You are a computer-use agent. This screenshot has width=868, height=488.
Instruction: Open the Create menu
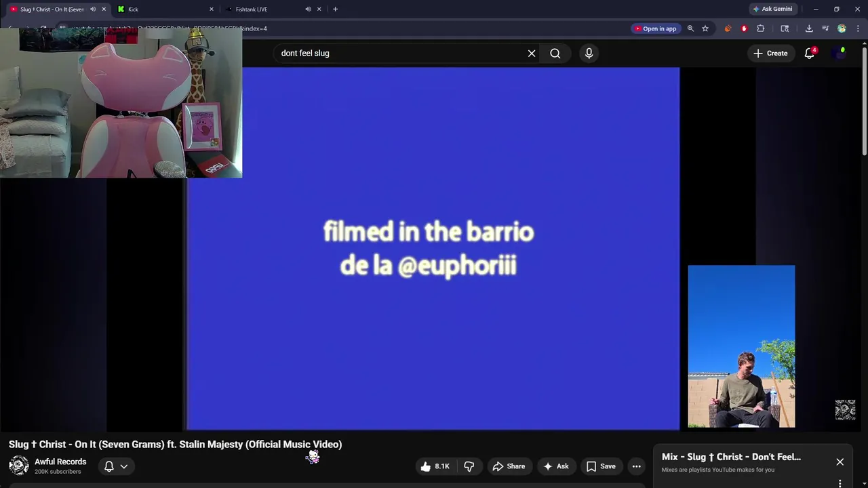coord(770,53)
